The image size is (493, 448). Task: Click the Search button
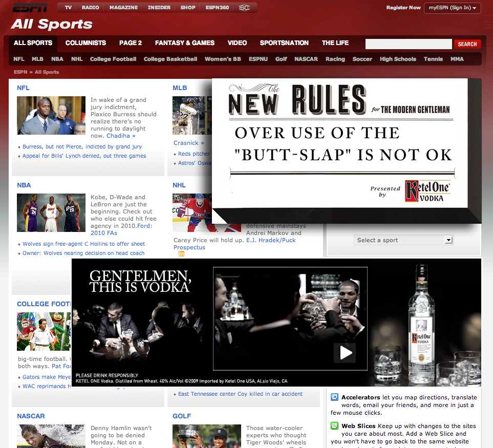pyautogui.click(x=467, y=44)
